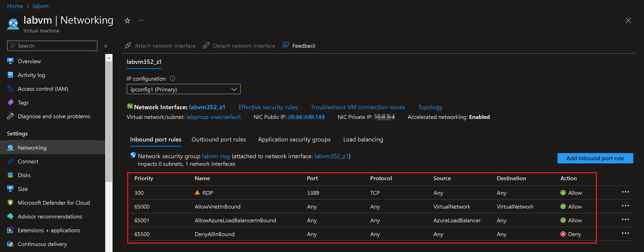Open Diagnose and solve problems
This screenshot has height=252, width=644.
(x=54, y=116)
